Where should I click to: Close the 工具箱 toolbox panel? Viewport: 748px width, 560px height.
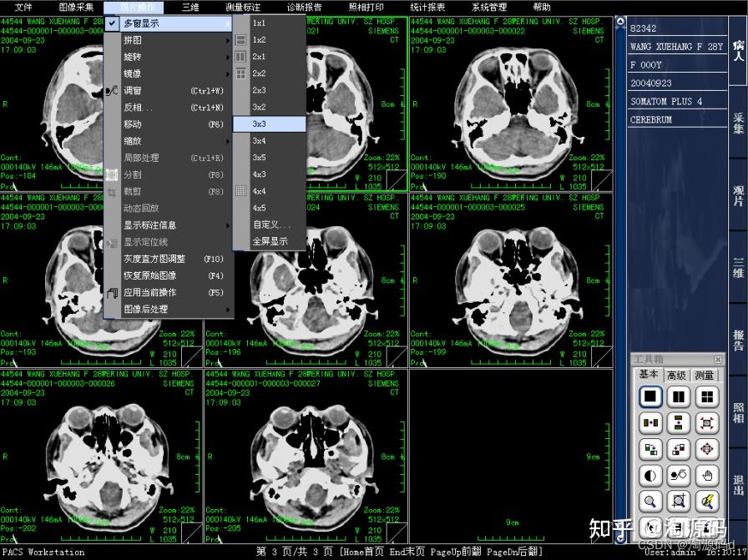coord(717,359)
